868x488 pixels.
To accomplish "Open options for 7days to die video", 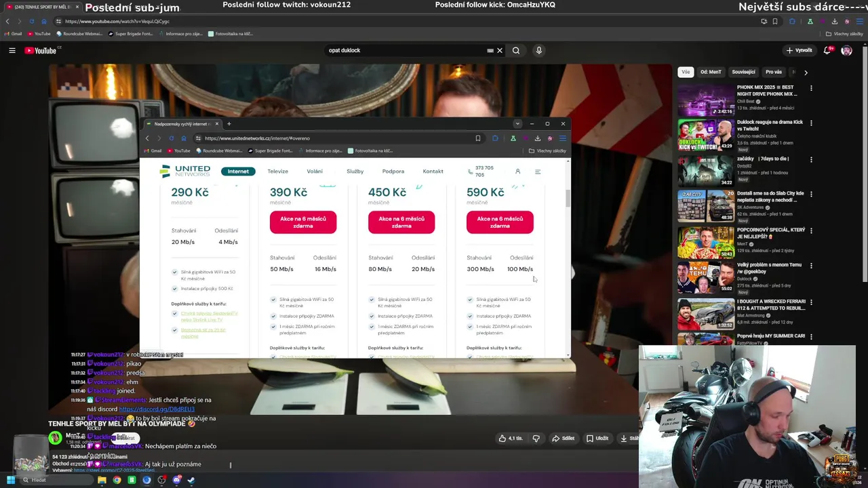I will coord(811,159).
